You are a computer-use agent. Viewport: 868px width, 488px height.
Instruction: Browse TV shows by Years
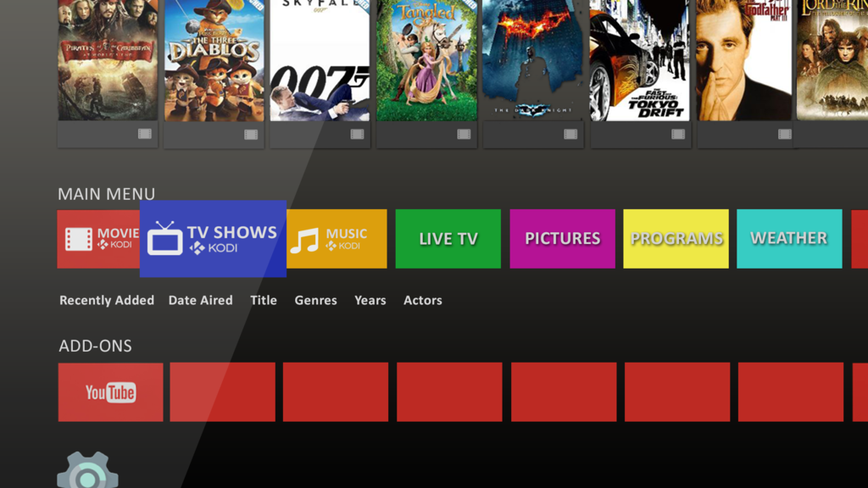click(370, 301)
